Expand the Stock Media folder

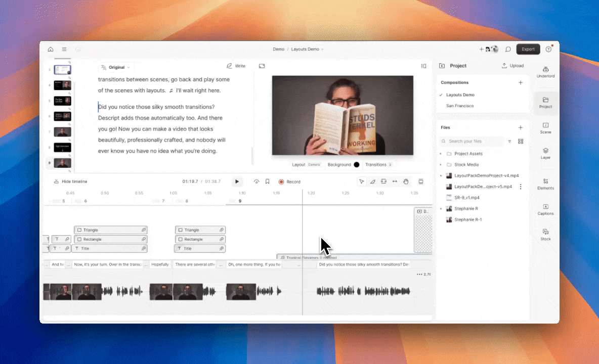(441, 165)
